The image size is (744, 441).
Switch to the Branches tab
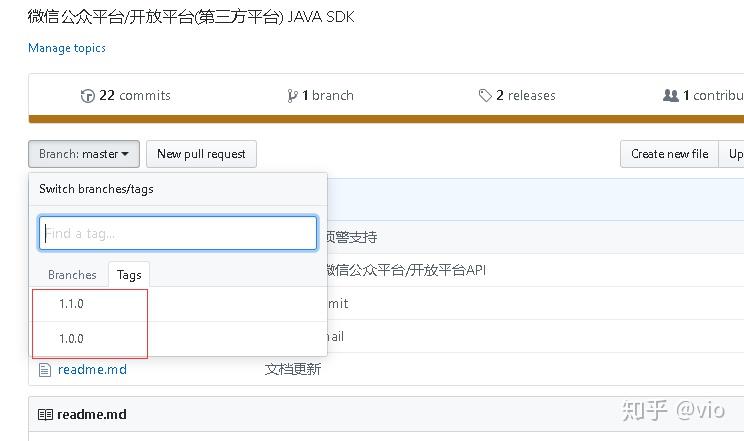click(x=72, y=275)
